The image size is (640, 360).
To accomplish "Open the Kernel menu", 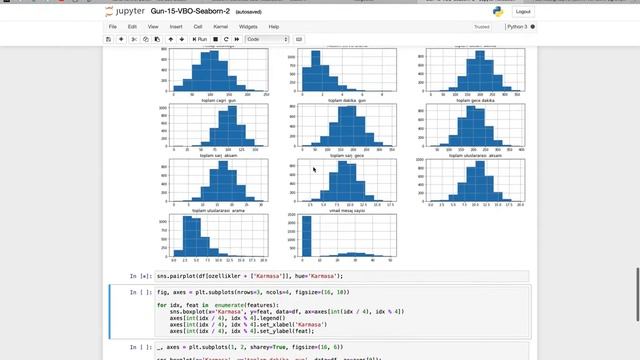I will point(220,27).
